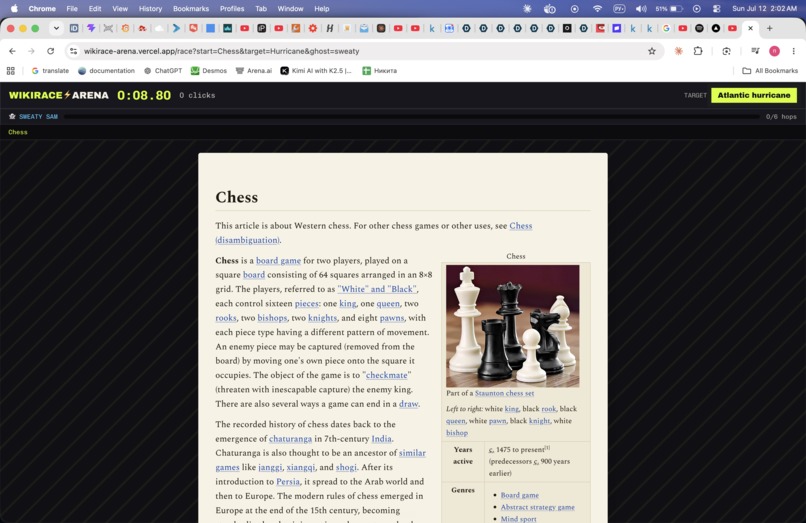Open the View menu

[x=120, y=8]
